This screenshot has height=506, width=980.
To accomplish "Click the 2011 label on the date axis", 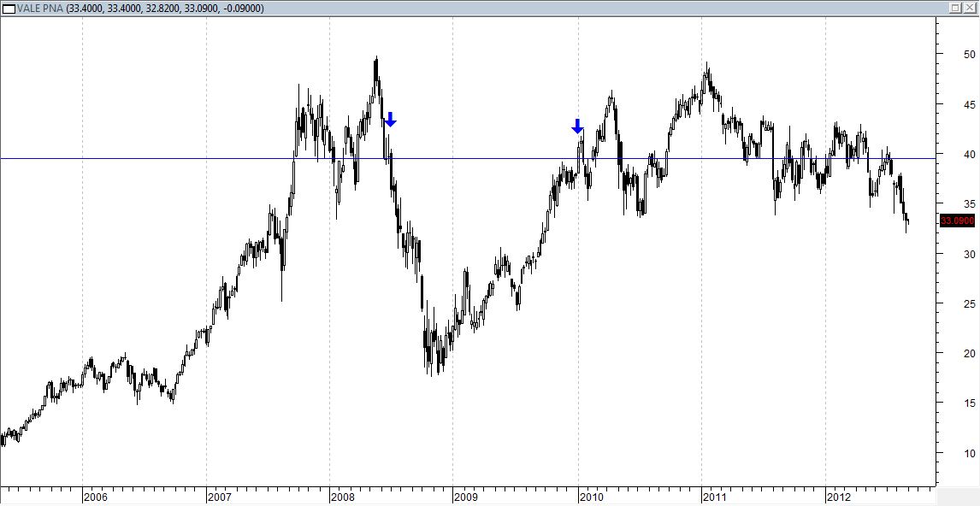I will [x=715, y=496].
